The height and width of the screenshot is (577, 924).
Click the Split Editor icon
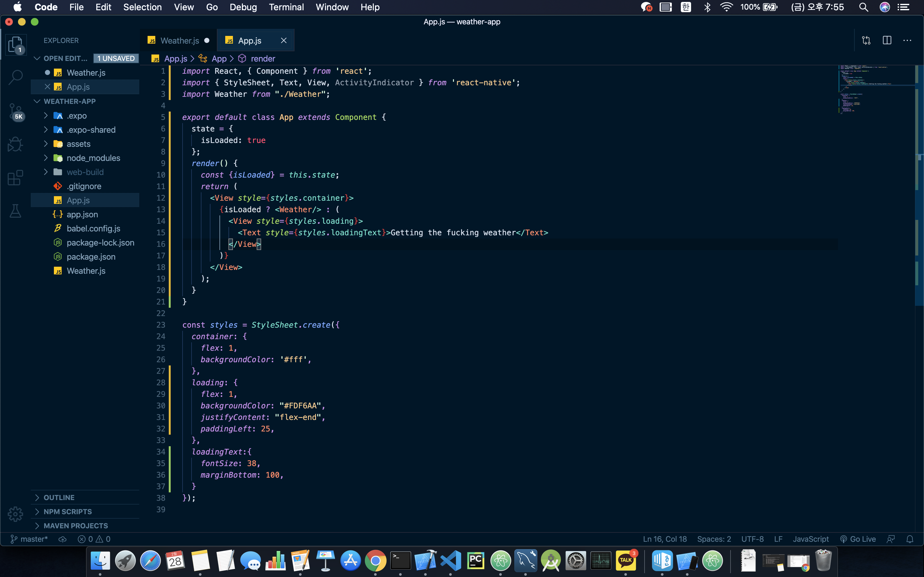[x=887, y=40]
